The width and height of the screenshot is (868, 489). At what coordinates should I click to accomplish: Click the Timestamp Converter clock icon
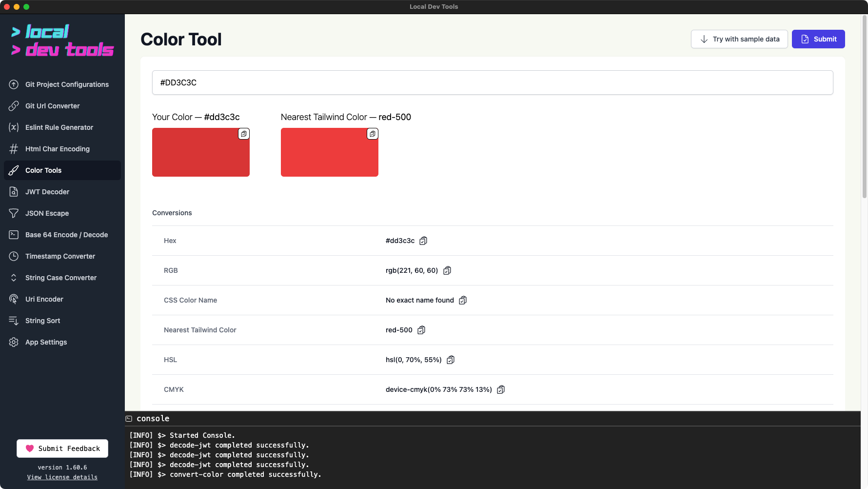point(13,256)
